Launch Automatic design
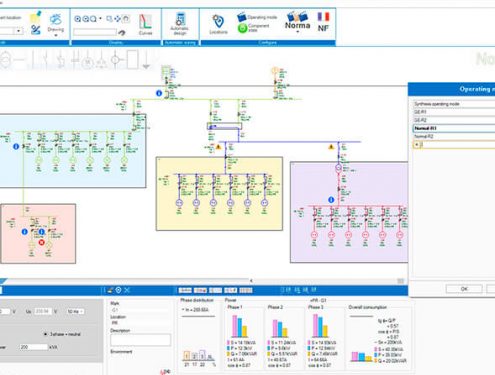 (x=180, y=24)
